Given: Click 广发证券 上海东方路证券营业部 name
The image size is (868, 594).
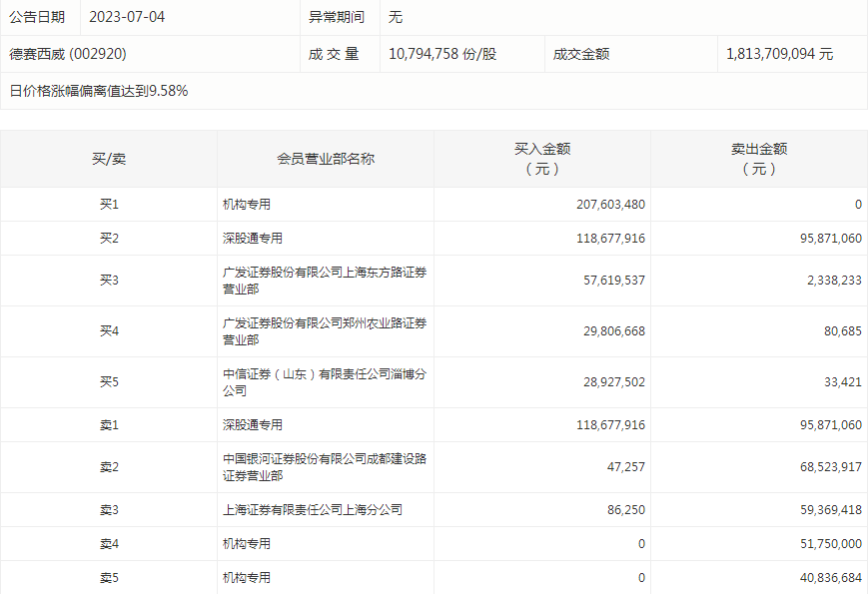Looking at the screenshot, I should click(325, 281).
